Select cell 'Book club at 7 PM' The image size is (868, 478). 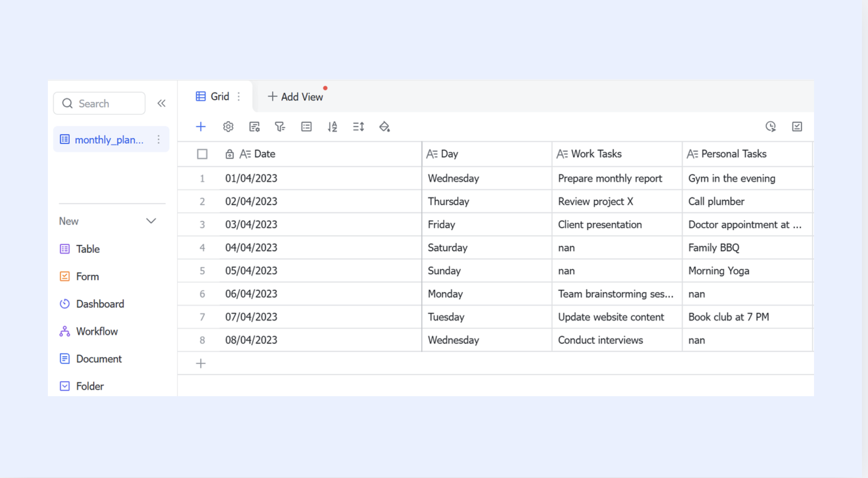coord(748,317)
